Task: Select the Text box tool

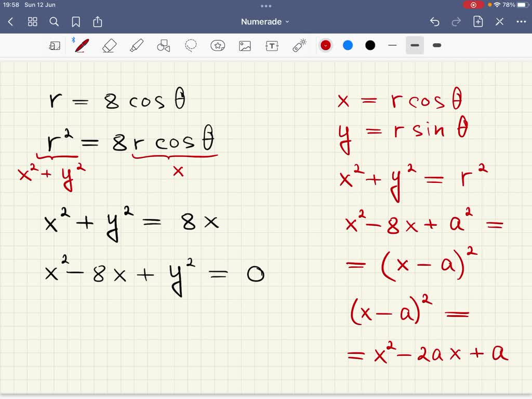Action: (x=272, y=45)
